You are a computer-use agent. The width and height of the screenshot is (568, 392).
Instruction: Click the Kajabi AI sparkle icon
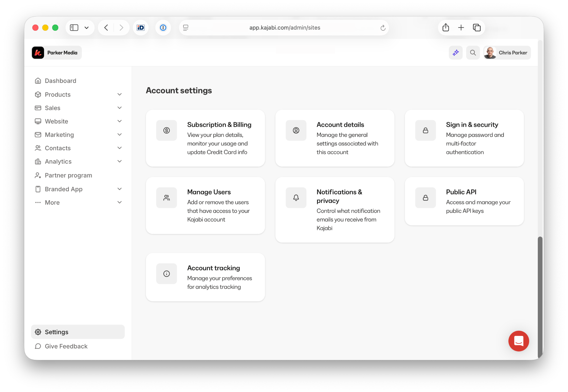(456, 53)
